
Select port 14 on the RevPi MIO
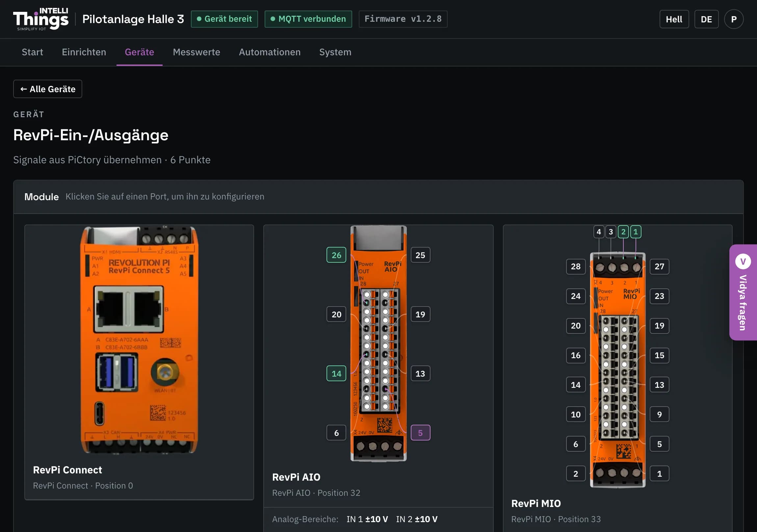576,385
